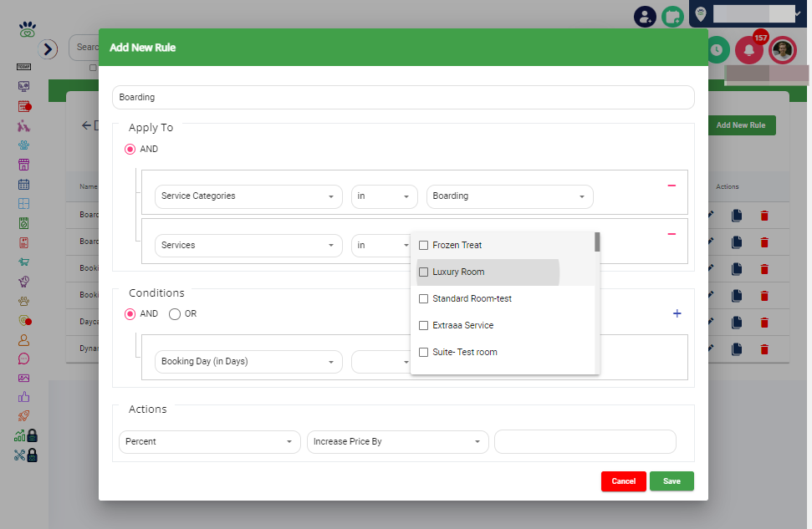The height and width of the screenshot is (529, 812).
Task: Select the AND radio under Conditions
Action: (130, 314)
